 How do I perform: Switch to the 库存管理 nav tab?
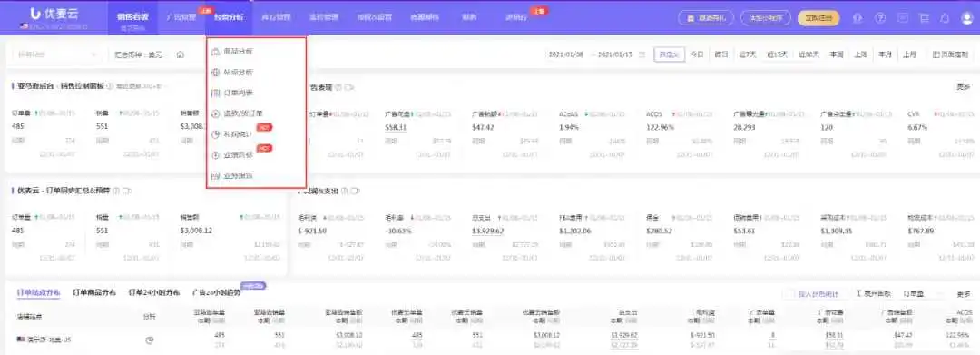[x=276, y=17]
